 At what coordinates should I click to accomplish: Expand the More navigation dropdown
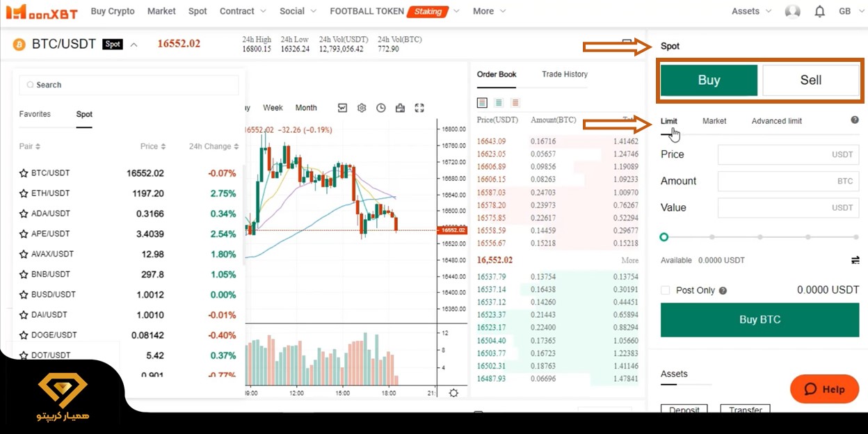click(488, 11)
